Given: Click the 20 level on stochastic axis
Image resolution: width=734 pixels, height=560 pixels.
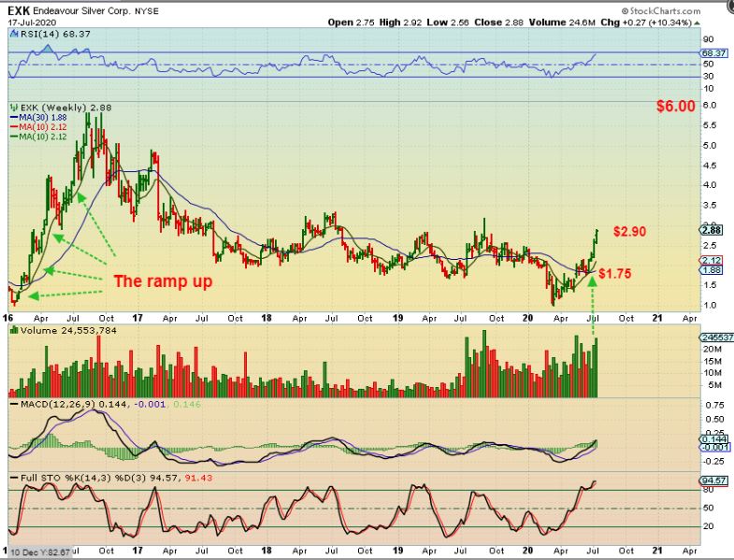Looking at the screenshot, I should 708,526.
